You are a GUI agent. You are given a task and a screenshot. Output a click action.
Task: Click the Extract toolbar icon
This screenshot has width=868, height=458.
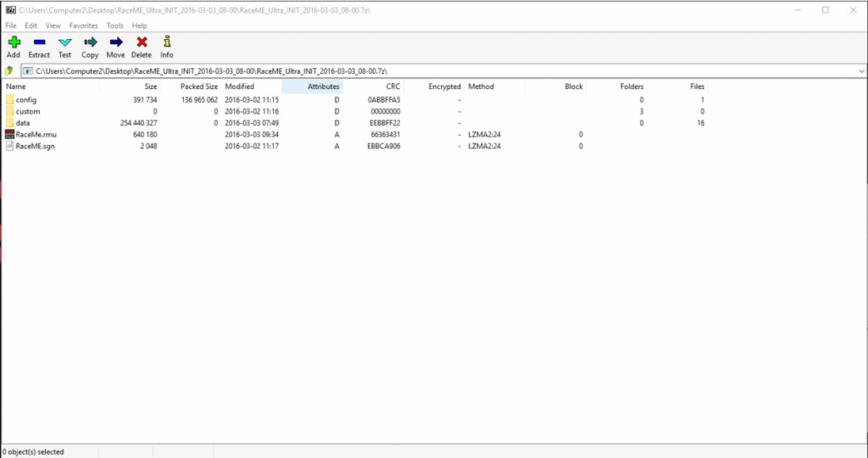[x=39, y=42]
